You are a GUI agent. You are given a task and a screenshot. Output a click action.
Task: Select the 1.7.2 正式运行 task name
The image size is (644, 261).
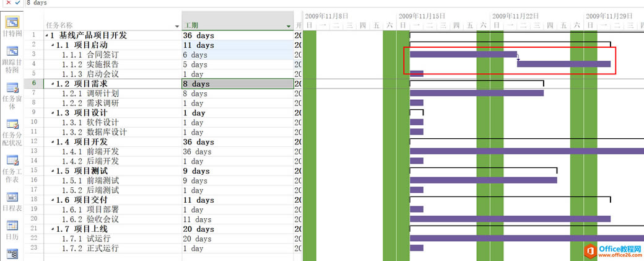coord(90,249)
